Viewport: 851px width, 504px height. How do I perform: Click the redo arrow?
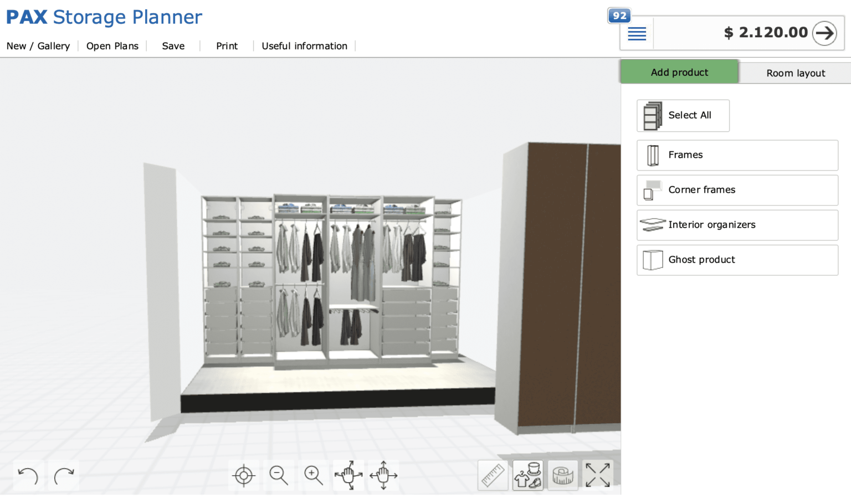pyautogui.click(x=63, y=475)
